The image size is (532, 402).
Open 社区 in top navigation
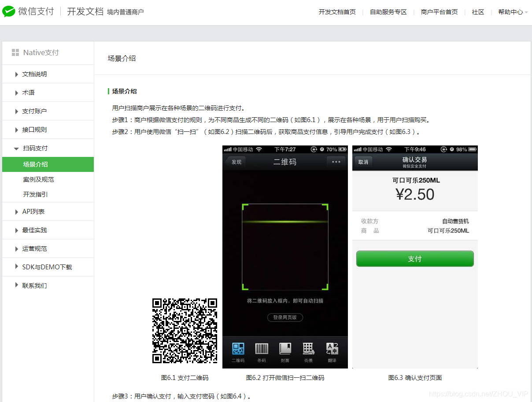point(478,12)
